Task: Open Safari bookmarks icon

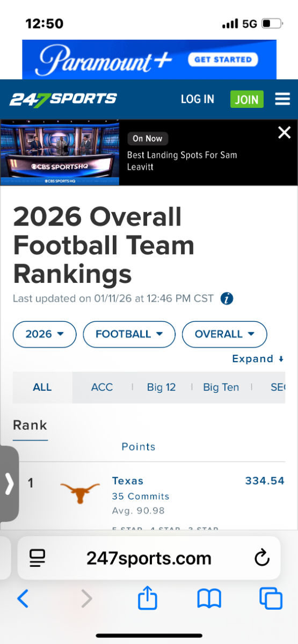Action: (x=209, y=598)
